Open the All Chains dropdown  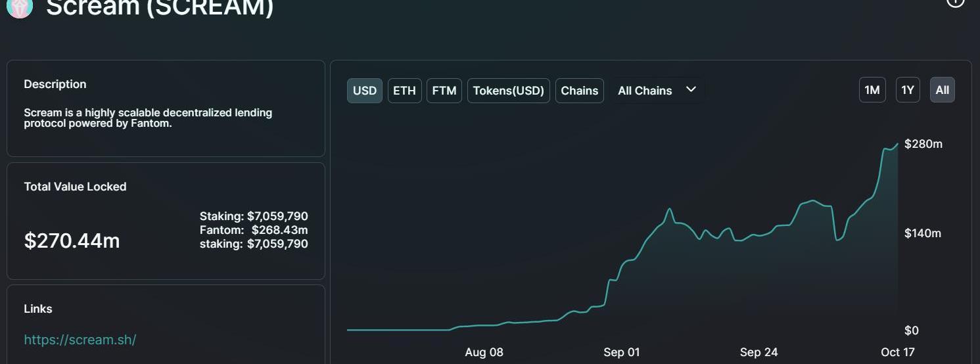click(x=657, y=91)
